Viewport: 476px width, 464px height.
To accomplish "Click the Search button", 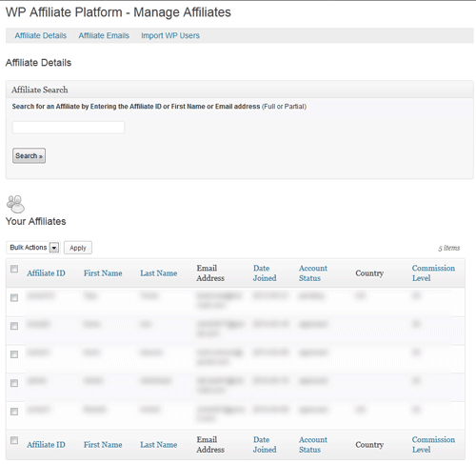I will [29, 155].
